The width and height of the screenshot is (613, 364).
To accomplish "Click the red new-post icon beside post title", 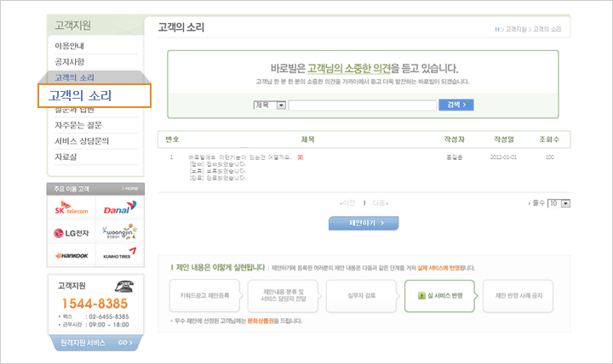I will pos(301,157).
